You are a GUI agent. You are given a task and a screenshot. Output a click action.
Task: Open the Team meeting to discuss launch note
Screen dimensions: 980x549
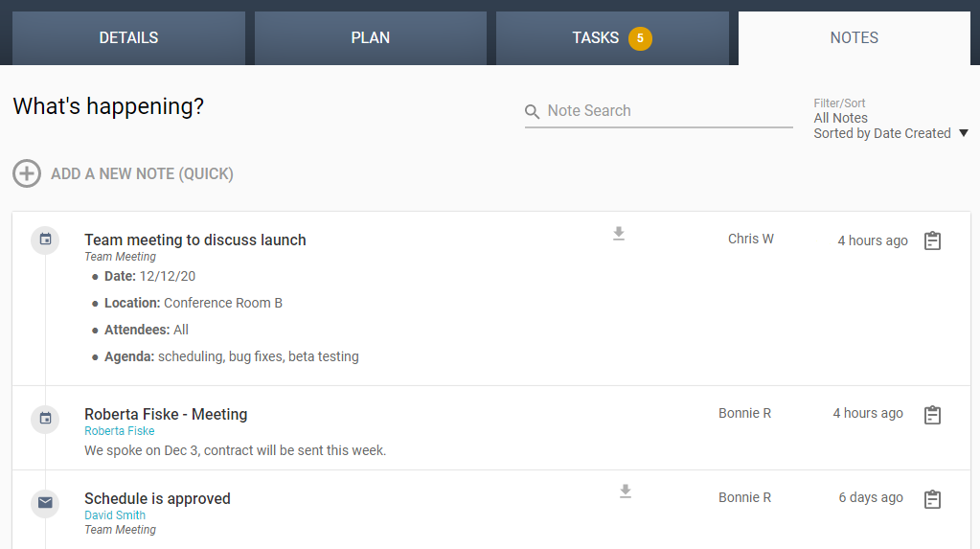point(195,240)
